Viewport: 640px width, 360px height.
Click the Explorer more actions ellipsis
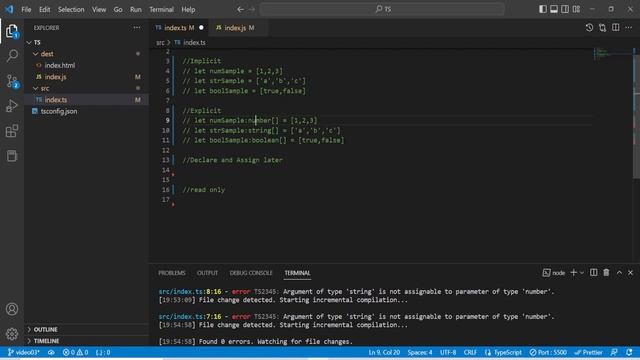point(137,28)
